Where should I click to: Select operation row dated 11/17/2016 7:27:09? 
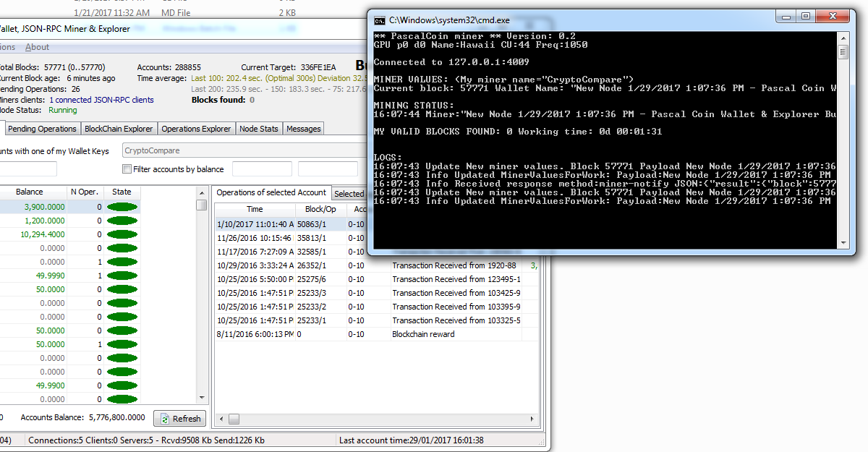292,252
